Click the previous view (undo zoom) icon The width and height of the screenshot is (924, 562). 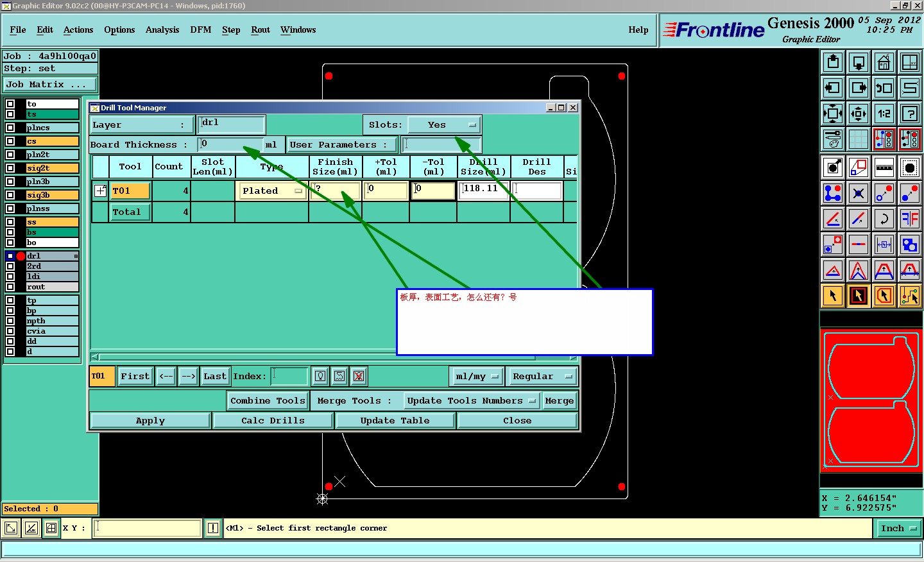(x=884, y=88)
